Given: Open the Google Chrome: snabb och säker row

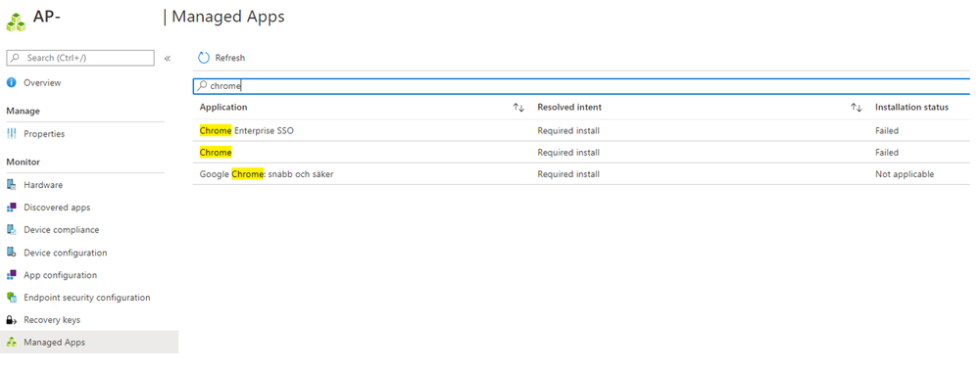Looking at the screenshot, I should coord(581,174).
